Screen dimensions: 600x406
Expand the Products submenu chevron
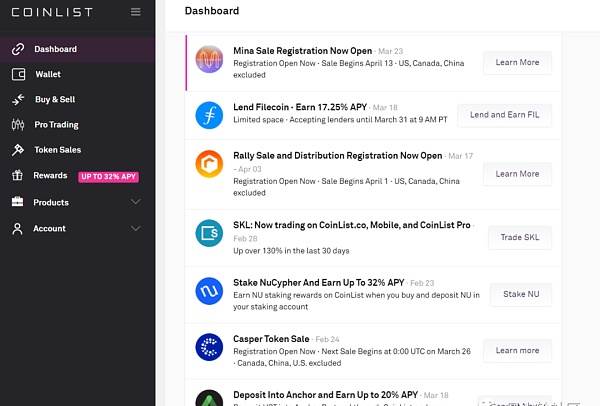tap(135, 202)
